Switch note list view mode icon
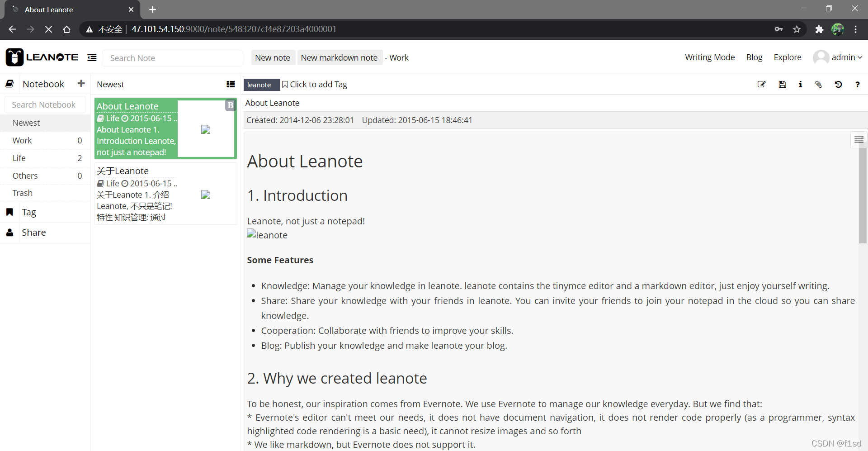Image resolution: width=868 pixels, height=451 pixels. click(x=231, y=84)
